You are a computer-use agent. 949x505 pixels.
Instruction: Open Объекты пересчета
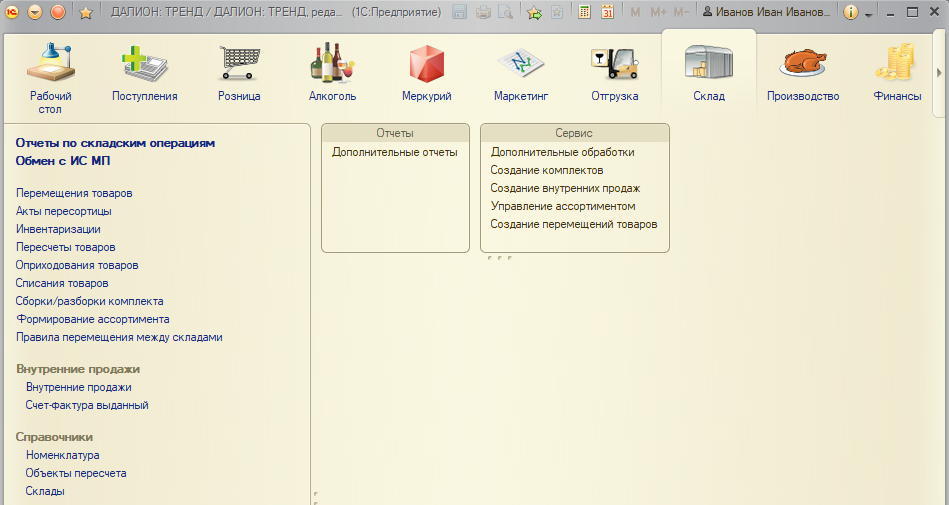pyautogui.click(x=76, y=474)
